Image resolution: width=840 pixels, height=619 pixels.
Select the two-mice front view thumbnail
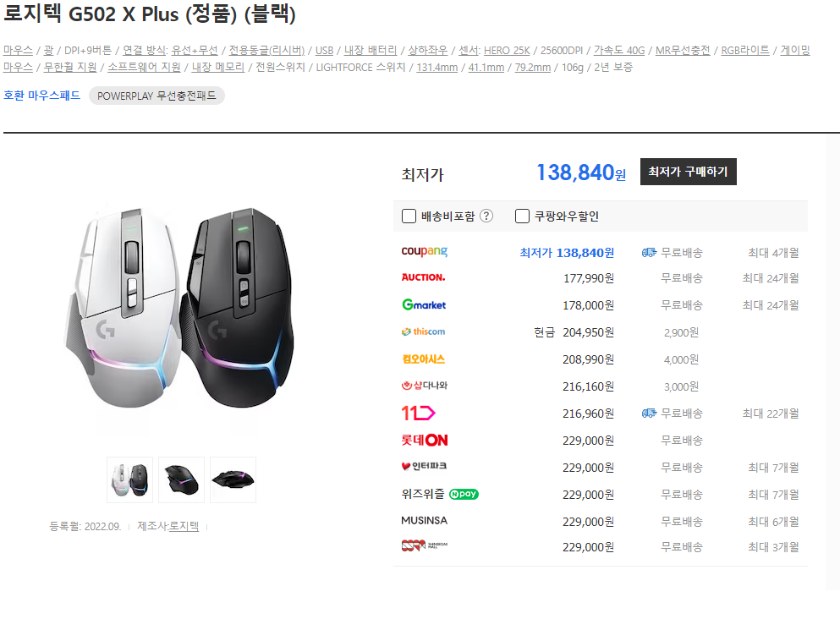(x=129, y=479)
